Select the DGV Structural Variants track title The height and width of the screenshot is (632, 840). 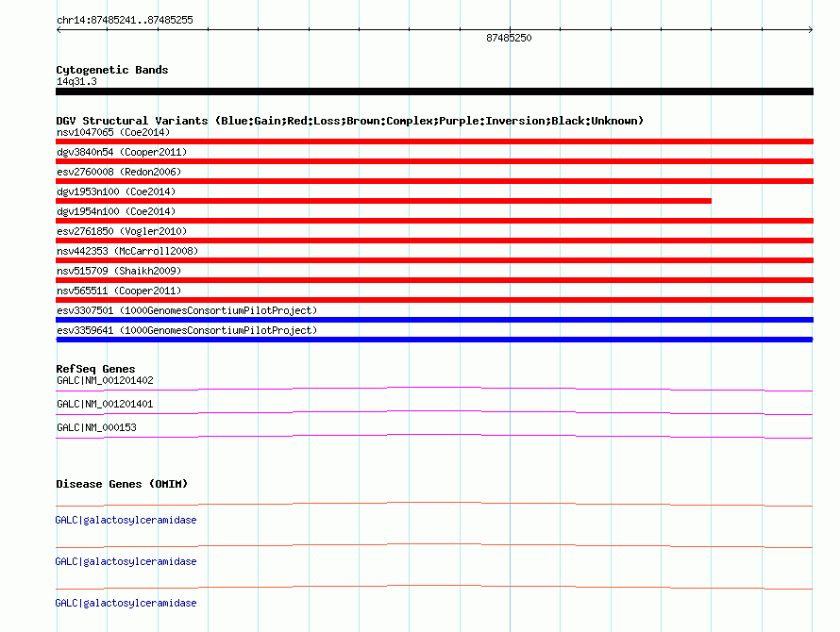click(x=350, y=121)
